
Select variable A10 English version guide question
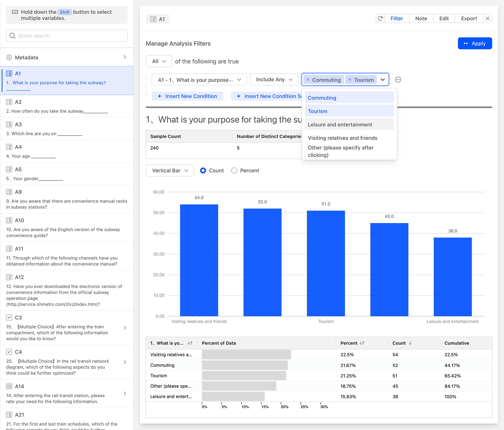click(67, 227)
